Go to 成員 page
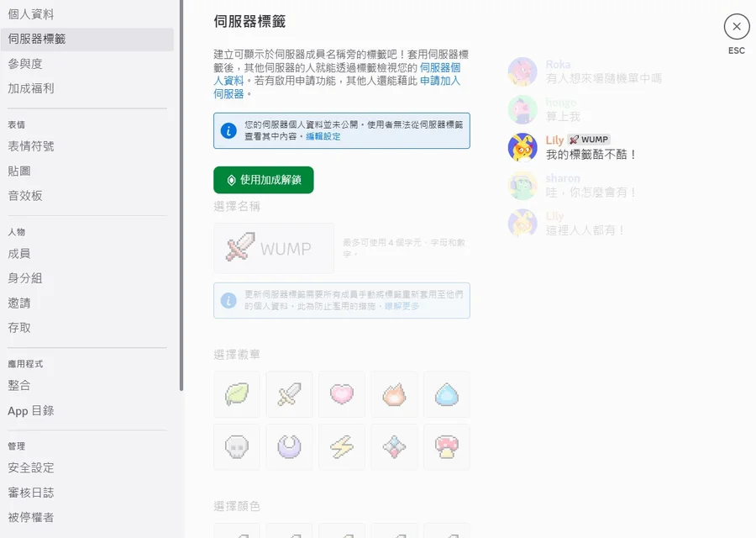Image resolution: width=756 pixels, height=538 pixels. (x=87, y=253)
